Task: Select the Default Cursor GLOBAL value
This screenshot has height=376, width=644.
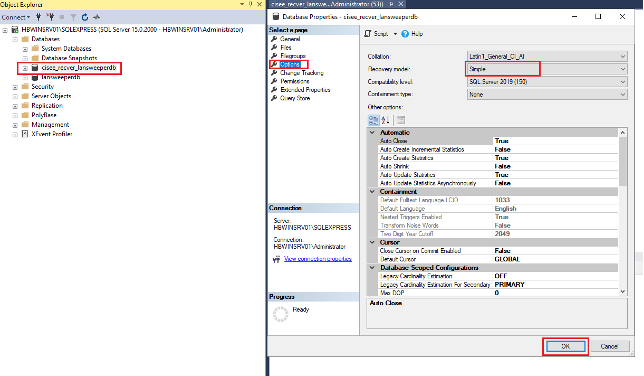Action: (555, 259)
